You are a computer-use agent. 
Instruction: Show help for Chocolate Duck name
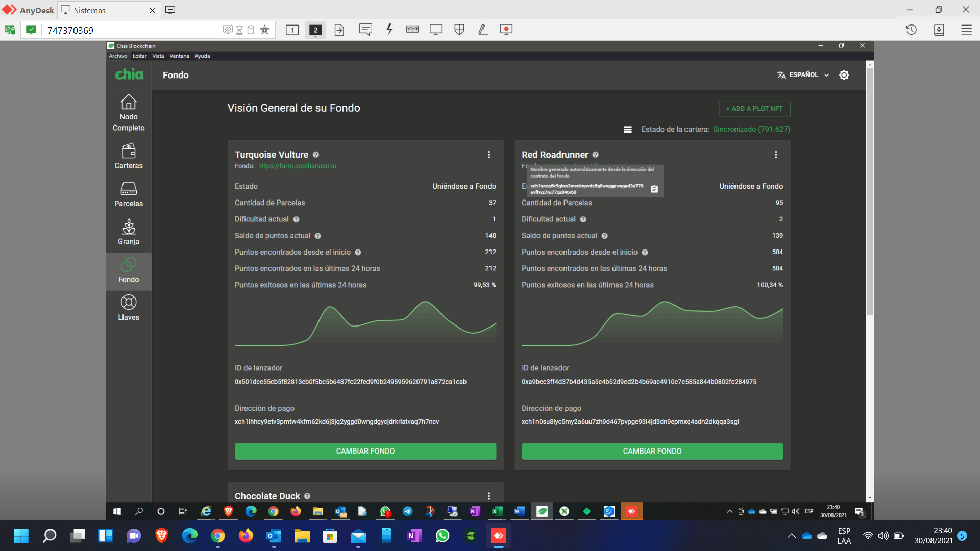click(x=307, y=496)
